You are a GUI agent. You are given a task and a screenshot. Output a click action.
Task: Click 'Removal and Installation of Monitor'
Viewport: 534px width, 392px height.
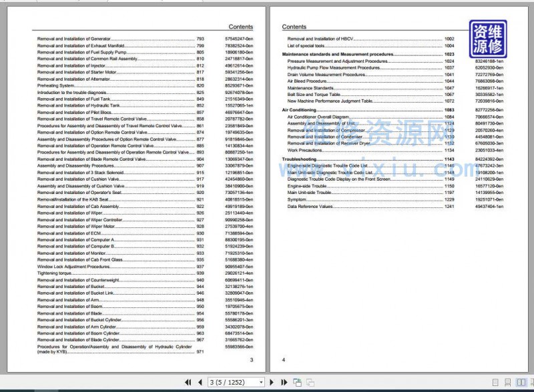71,253
